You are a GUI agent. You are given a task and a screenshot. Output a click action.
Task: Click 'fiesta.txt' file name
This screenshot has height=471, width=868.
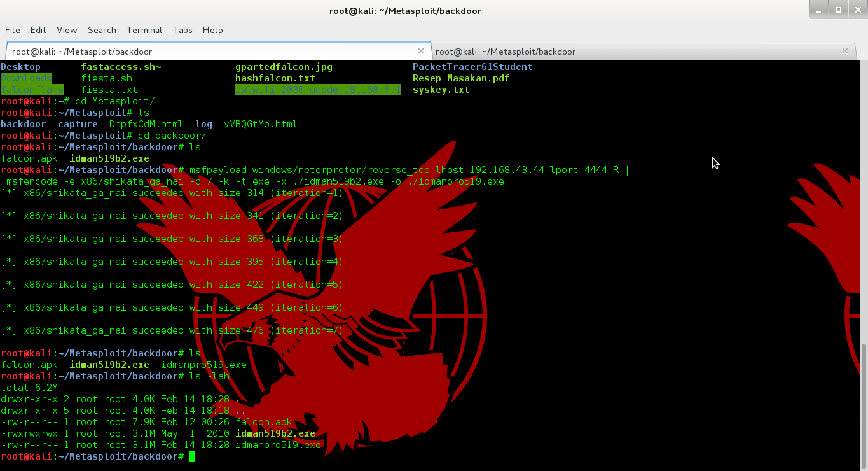tap(109, 90)
